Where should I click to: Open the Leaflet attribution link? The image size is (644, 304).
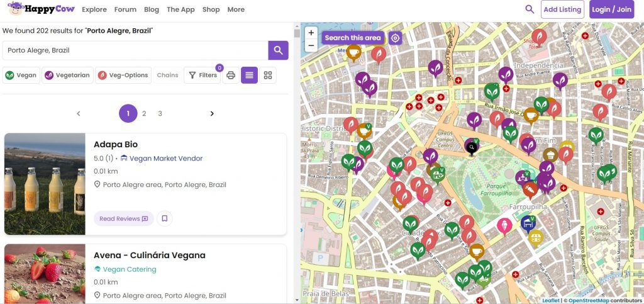[551, 301]
